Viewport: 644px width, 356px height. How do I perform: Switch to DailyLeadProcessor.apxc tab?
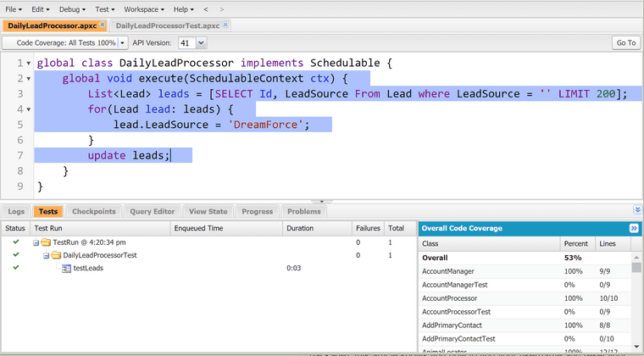[53, 25]
